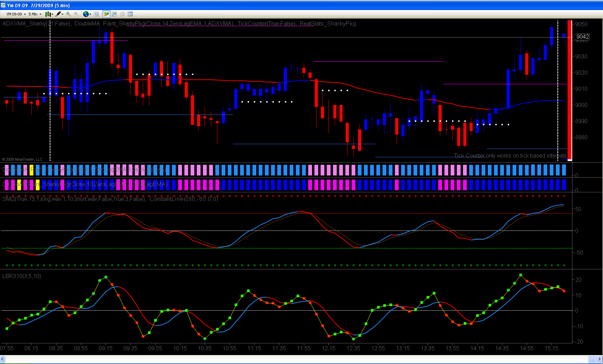This screenshot has width=603, height=364.
Task: Select the ADXVMA_Sharky(21,False) indicator label
Action: pyautogui.click(x=37, y=23)
